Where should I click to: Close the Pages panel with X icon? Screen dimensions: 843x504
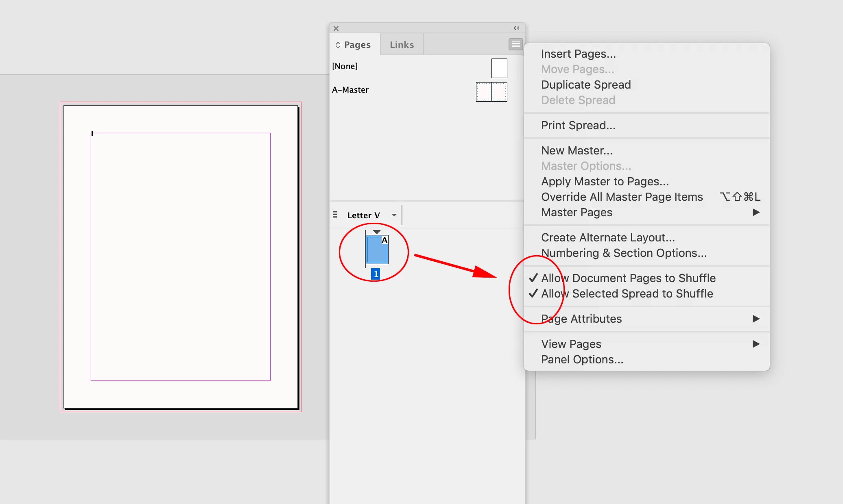(x=336, y=28)
